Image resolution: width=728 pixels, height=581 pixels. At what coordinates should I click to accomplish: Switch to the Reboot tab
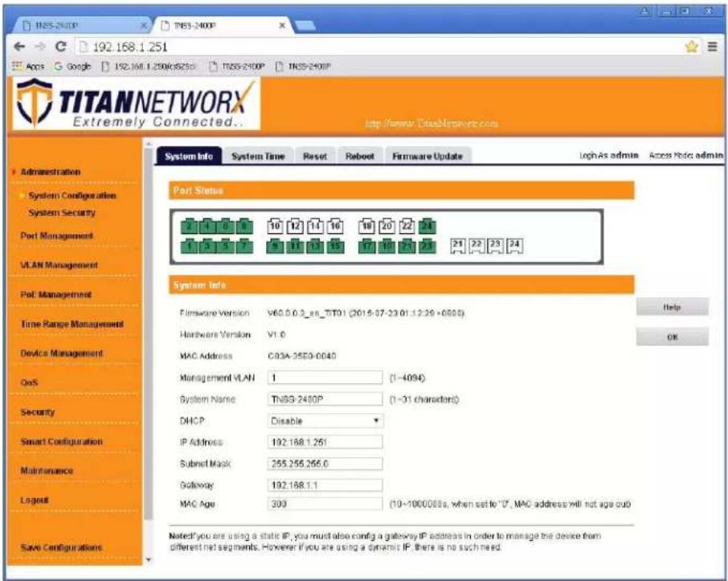click(360, 156)
